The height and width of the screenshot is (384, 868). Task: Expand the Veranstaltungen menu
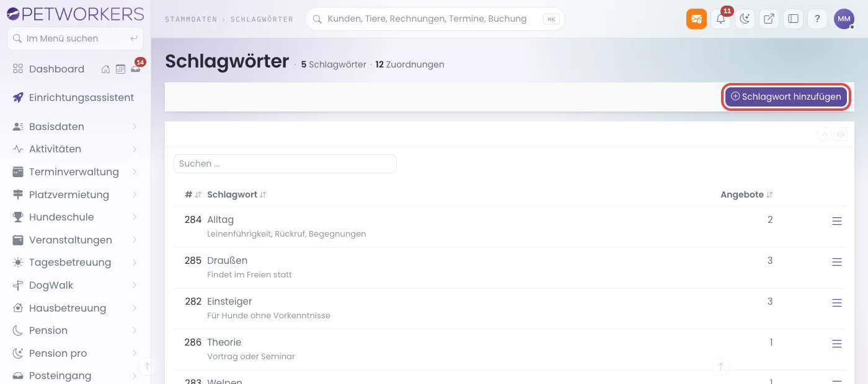coord(75,240)
